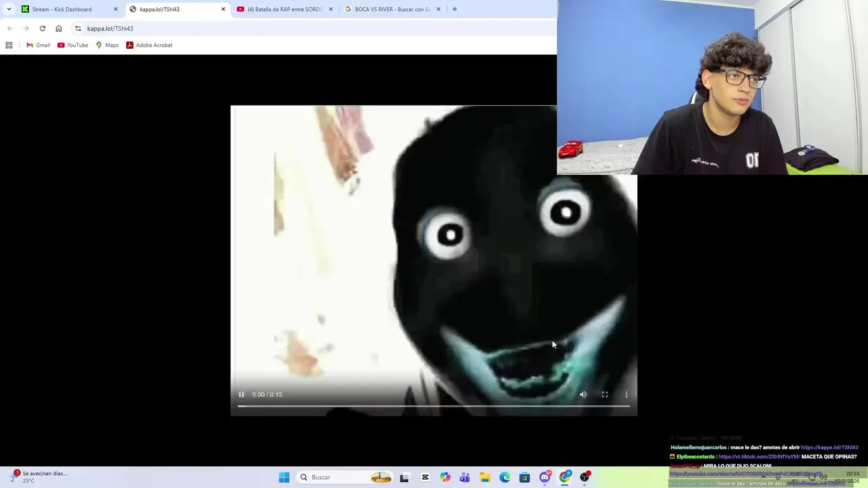View site information icon in address bar
This screenshot has height=488, width=868.
pos(78,28)
